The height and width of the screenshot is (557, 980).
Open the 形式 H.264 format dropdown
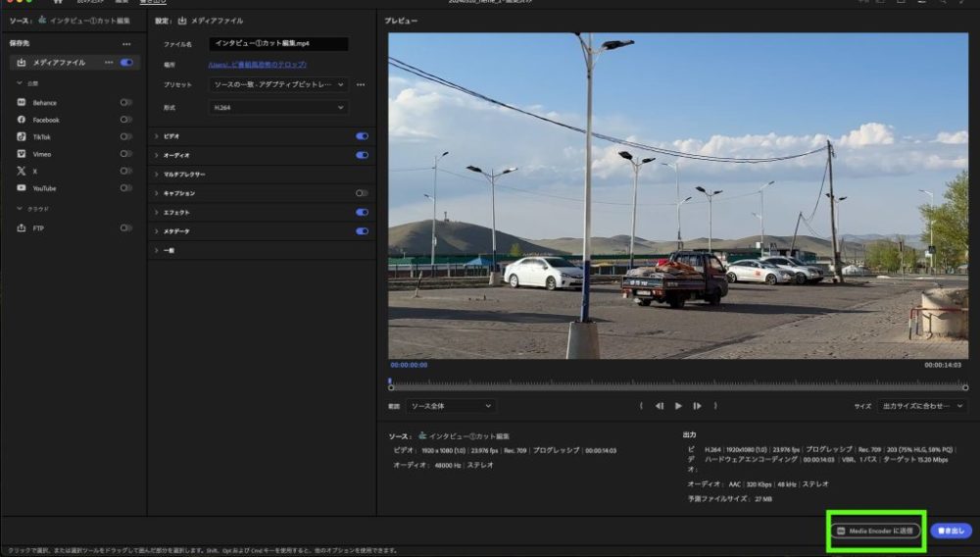click(x=279, y=107)
